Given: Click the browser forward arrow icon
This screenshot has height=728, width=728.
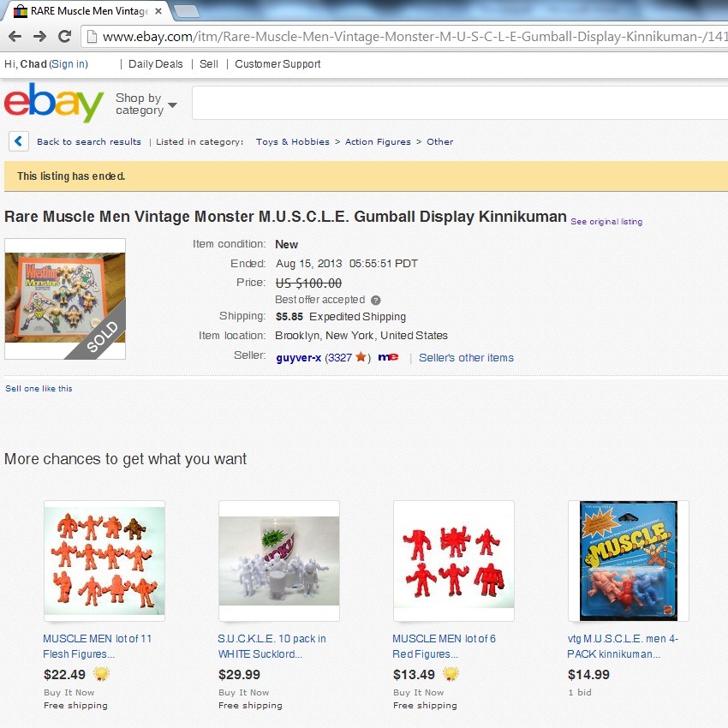Looking at the screenshot, I should pyautogui.click(x=40, y=37).
